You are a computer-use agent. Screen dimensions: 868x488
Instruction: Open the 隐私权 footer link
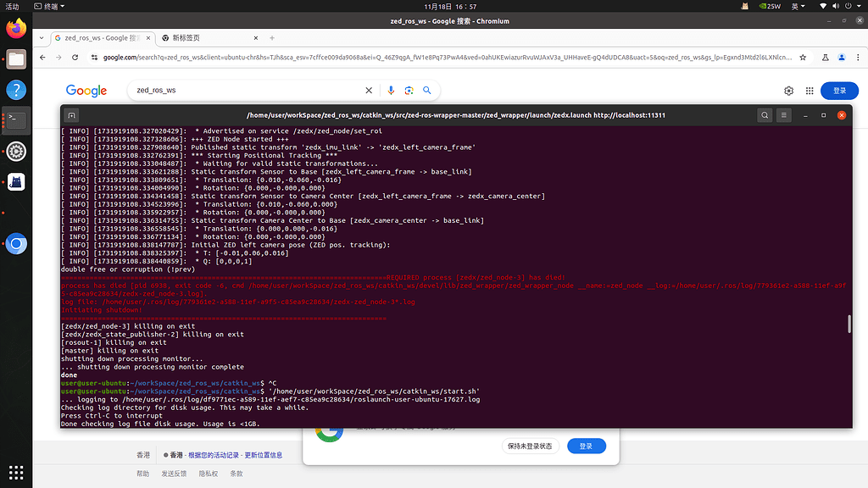coord(208,474)
